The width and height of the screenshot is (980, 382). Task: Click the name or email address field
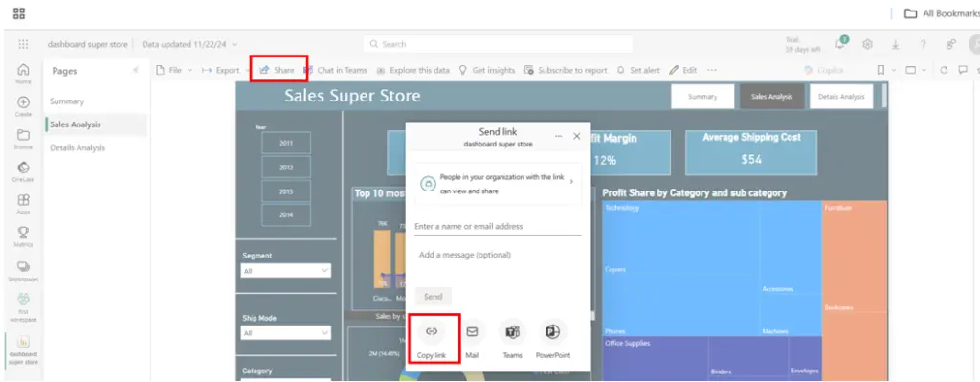(498, 226)
